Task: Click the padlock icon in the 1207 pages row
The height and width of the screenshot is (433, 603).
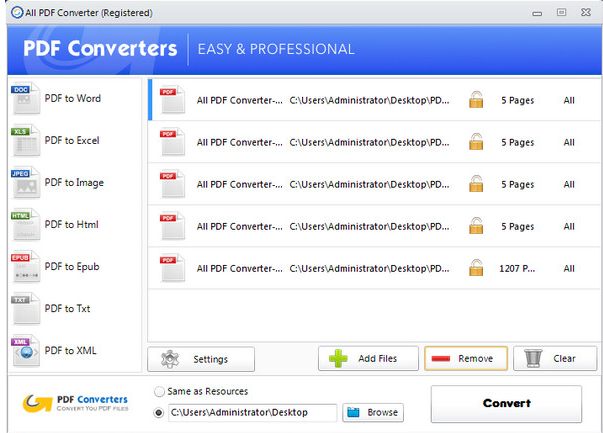Action: pos(476,268)
